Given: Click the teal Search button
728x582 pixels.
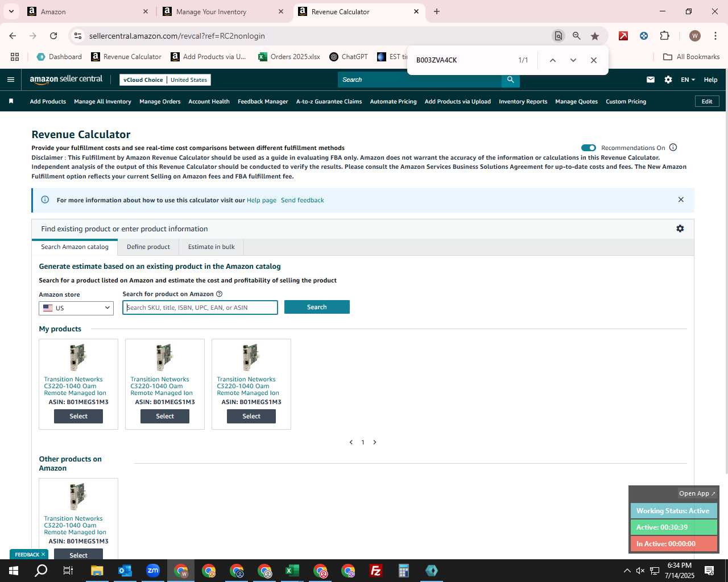Looking at the screenshot, I should pyautogui.click(x=317, y=307).
